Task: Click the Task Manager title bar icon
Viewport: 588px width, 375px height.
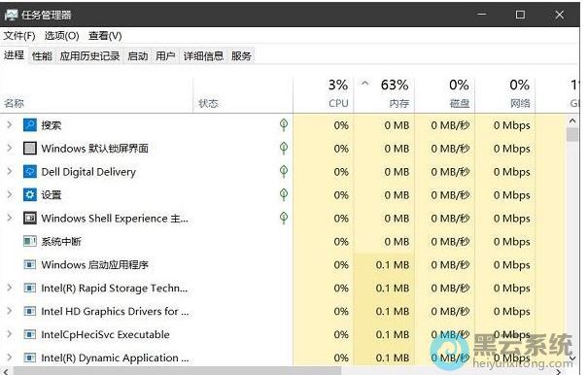Action: (x=12, y=15)
